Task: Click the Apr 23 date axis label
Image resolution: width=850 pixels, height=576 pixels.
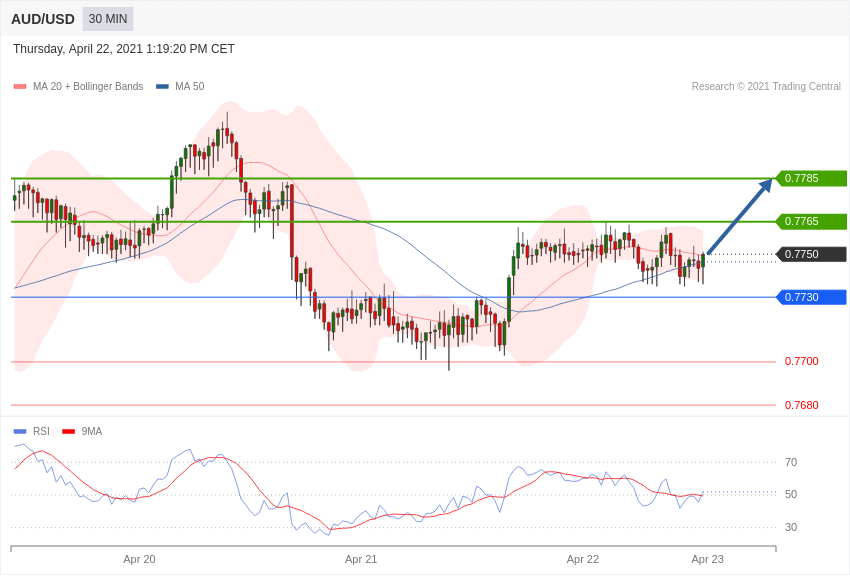Action: [707, 560]
